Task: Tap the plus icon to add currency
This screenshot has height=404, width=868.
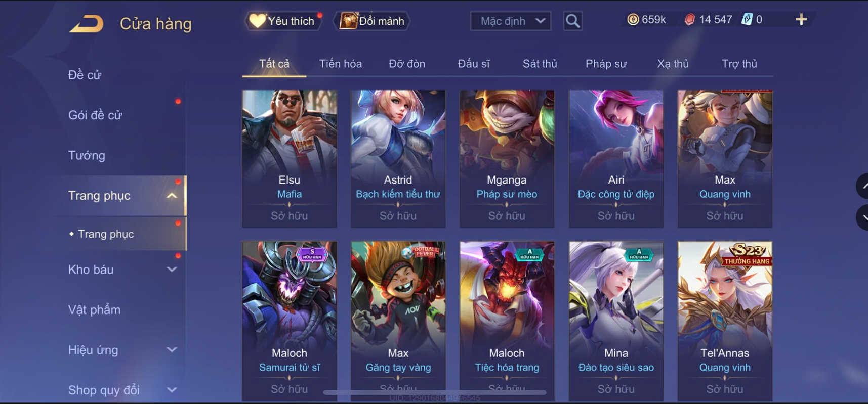Action: [x=801, y=20]
